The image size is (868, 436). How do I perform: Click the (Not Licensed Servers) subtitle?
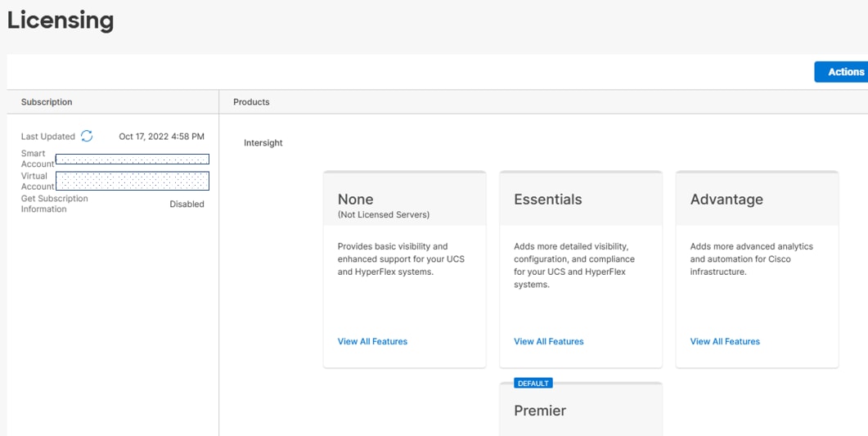point(383,214)
